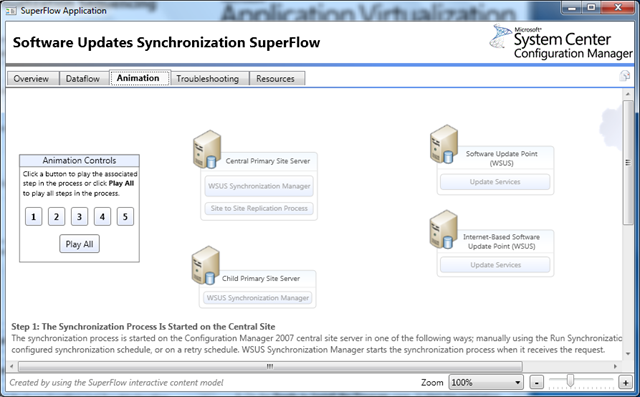Click the Child Primary Site Server icon
The height and width of the screenshot is (397, 640).
[x=206, y=265]
